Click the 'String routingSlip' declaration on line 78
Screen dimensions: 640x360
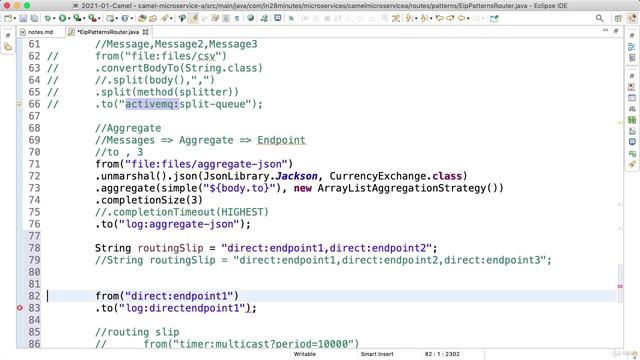point(149,248)
